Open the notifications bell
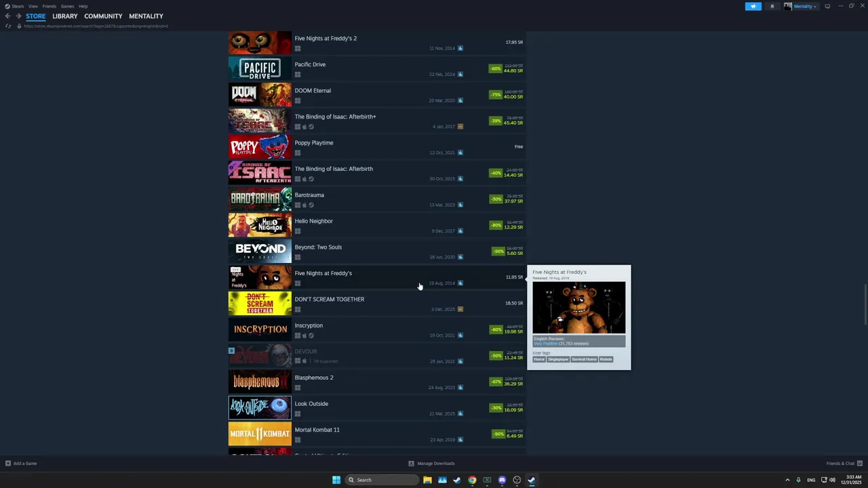The height and width of the screenshot is (488, 868). click(x=772, y=6)
